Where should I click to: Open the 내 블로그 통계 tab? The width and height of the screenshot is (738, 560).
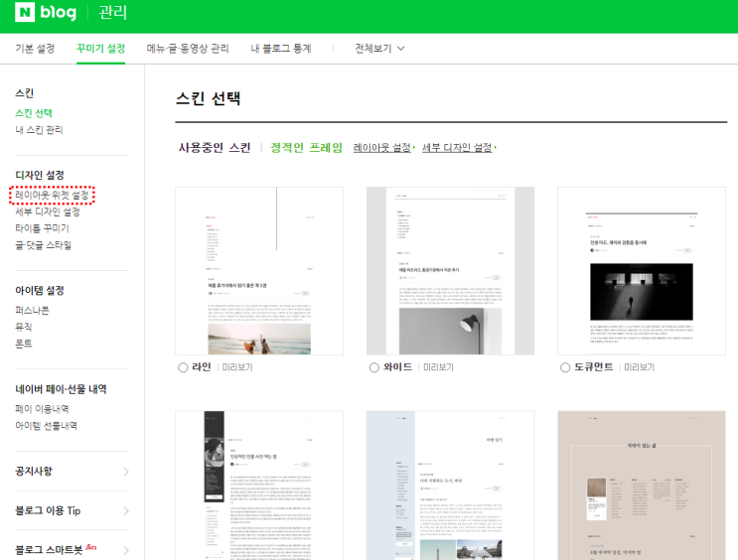click(x=281, y=49)
